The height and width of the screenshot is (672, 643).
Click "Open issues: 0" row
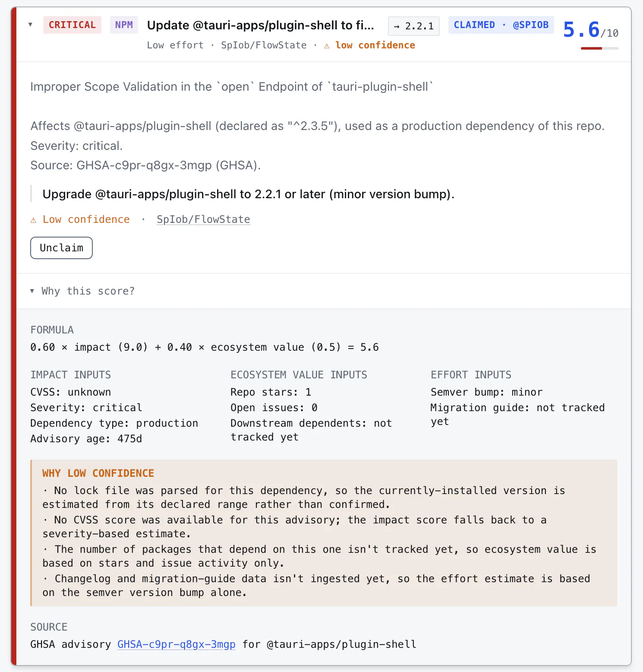[x=274, y=408]
